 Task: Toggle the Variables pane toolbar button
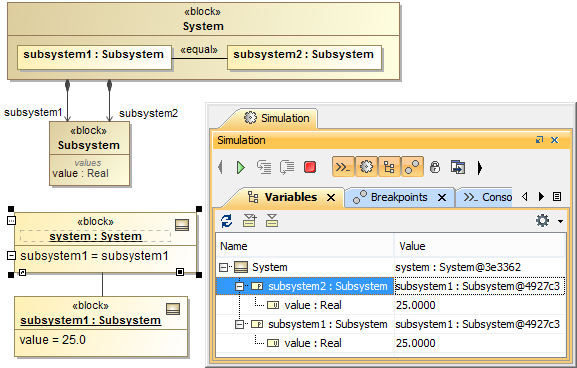tap(389, 167)
